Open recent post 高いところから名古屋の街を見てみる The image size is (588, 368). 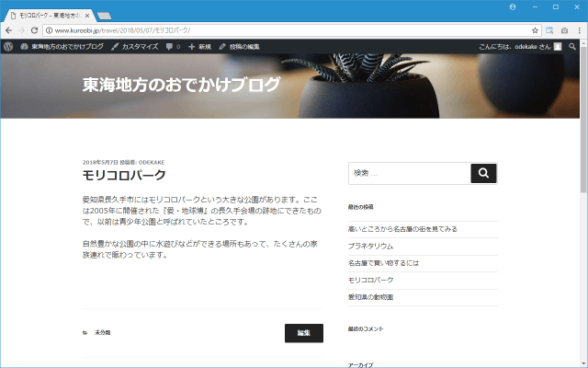pos(402,229)
